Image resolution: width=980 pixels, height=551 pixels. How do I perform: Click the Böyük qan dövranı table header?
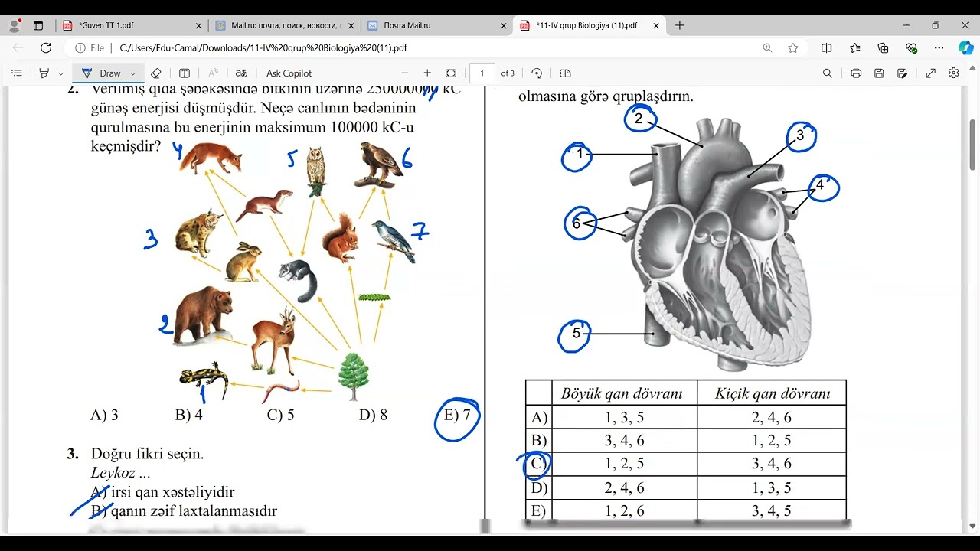click(622, 393)
